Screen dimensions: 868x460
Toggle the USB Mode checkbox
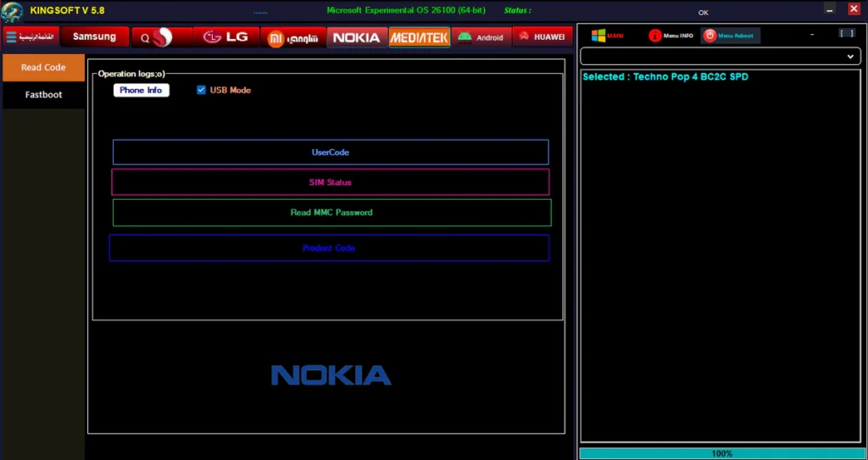click(x=201, y=91)
